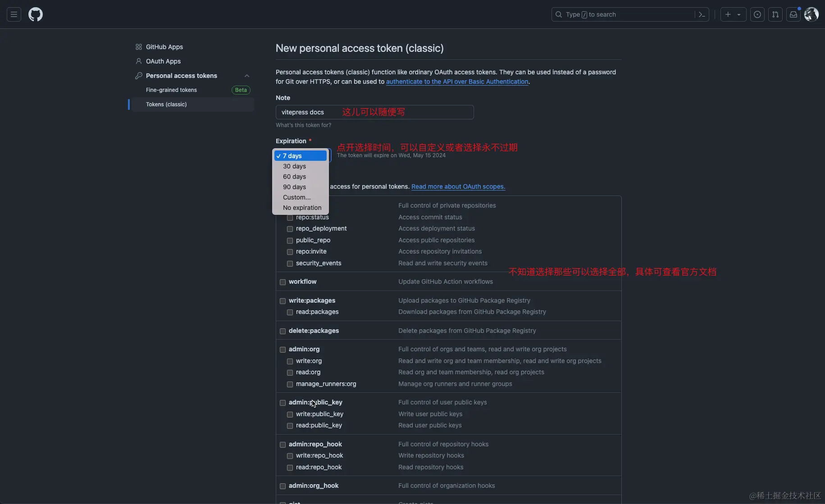The image size is (825, 504).
Task: Tick the write:org scope
Action: [290, 361]
